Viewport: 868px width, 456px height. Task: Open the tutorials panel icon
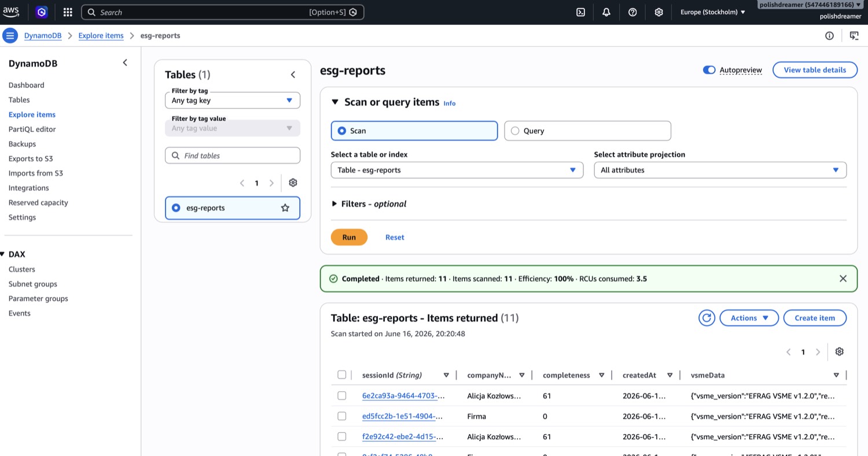coord(854,36)
